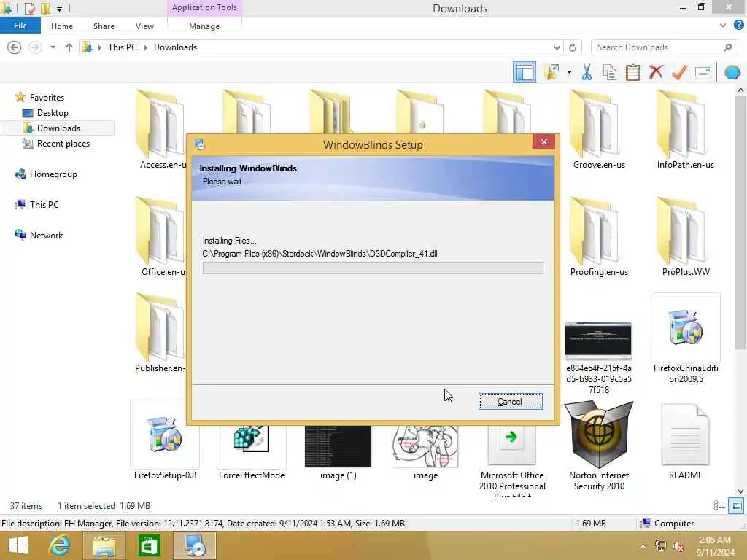Open the File menu in Explorer
The width and height of the screenshot is (747, 560).
20,26
